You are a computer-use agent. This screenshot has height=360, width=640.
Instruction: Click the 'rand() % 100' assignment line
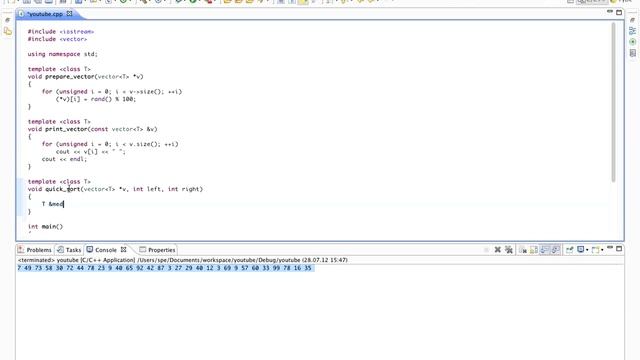click(x=96, y=99)
